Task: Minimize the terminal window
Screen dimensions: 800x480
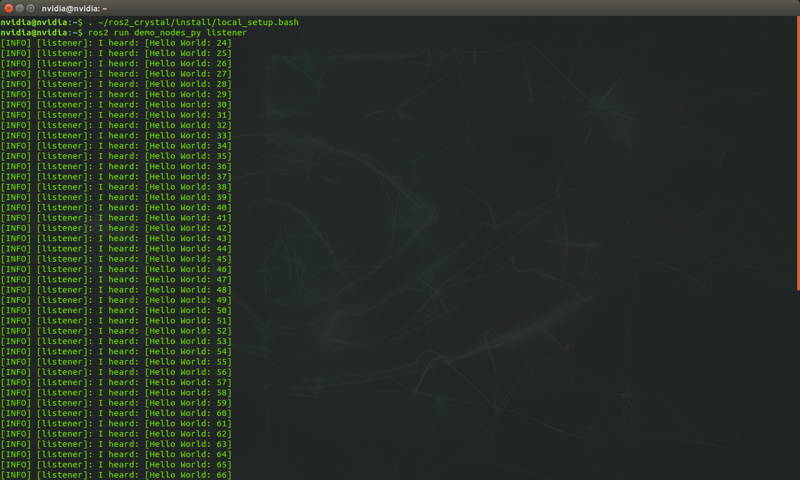Action: [19, 8]
